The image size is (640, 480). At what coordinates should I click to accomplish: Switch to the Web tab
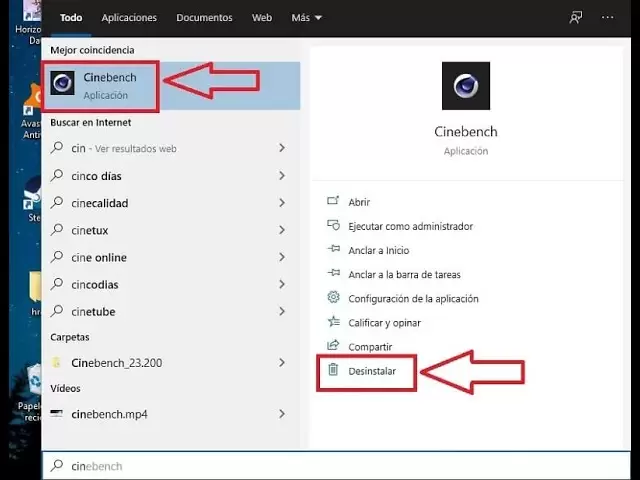click(262, 18)
